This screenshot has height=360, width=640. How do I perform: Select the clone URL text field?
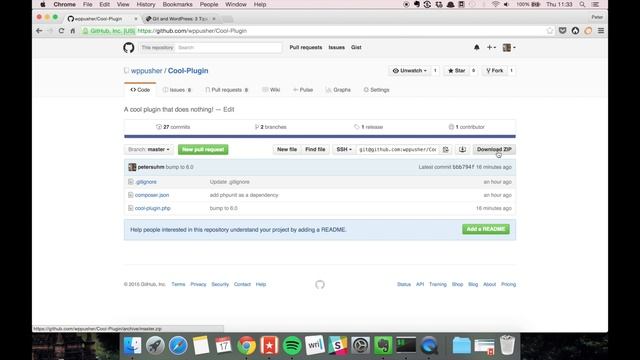(x=398, y=149)
